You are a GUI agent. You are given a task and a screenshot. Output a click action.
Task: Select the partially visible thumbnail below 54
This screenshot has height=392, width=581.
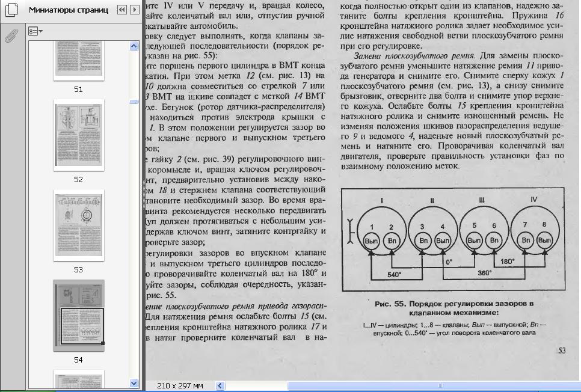[x=78, y=381]
